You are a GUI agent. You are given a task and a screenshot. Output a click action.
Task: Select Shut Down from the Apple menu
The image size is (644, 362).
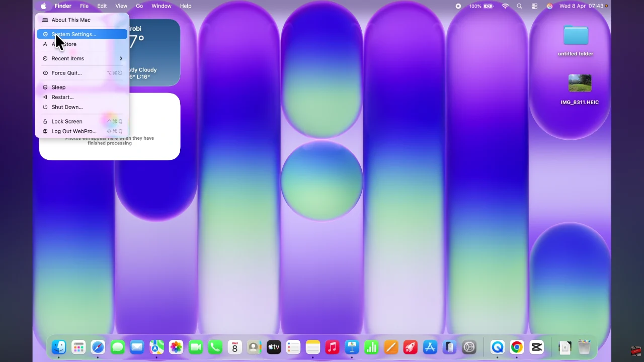[67, 107]
